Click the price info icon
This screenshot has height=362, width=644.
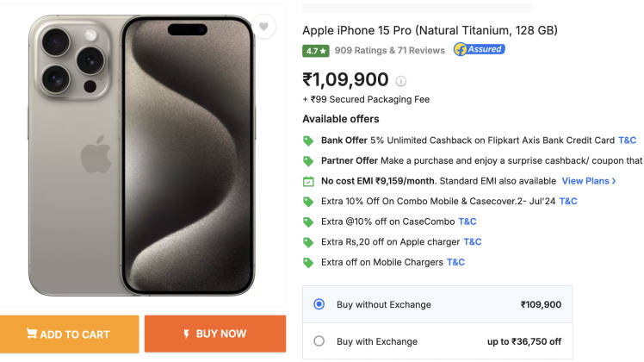(401, 81)
